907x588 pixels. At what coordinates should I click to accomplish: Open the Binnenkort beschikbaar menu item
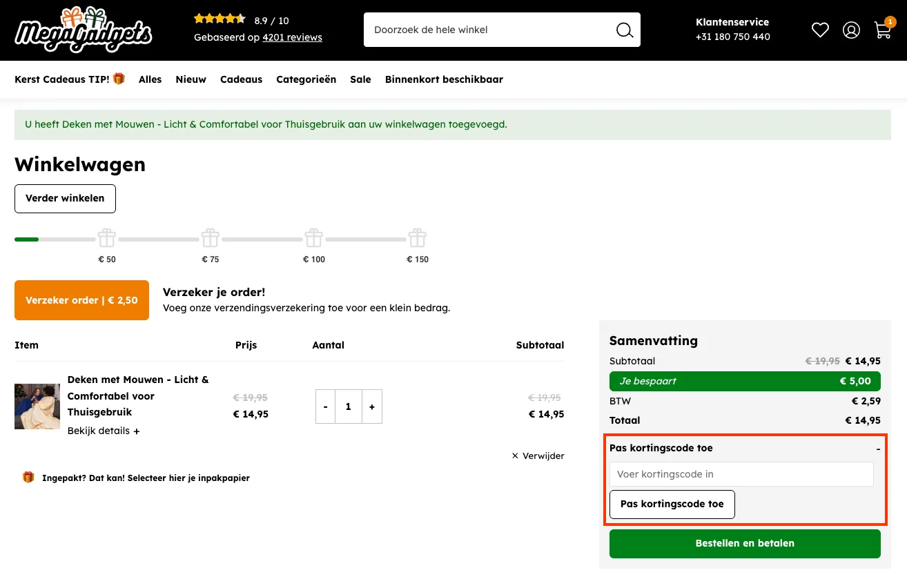point(444,79)
